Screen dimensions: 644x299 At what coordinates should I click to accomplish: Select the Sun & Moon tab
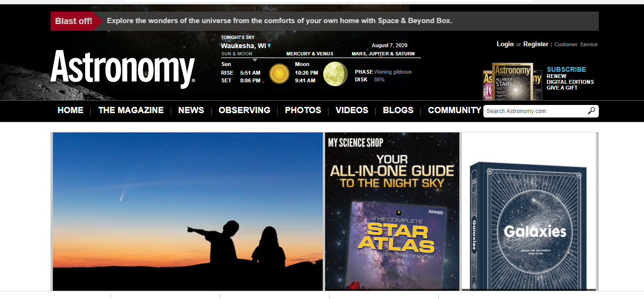[237, 54]
